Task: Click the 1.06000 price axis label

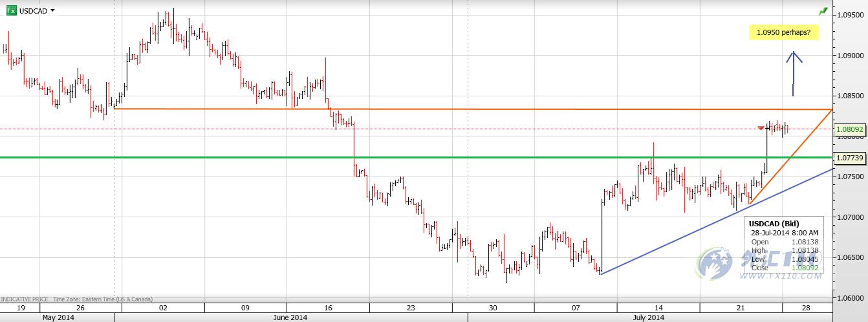Action: [x=850, y=298]
